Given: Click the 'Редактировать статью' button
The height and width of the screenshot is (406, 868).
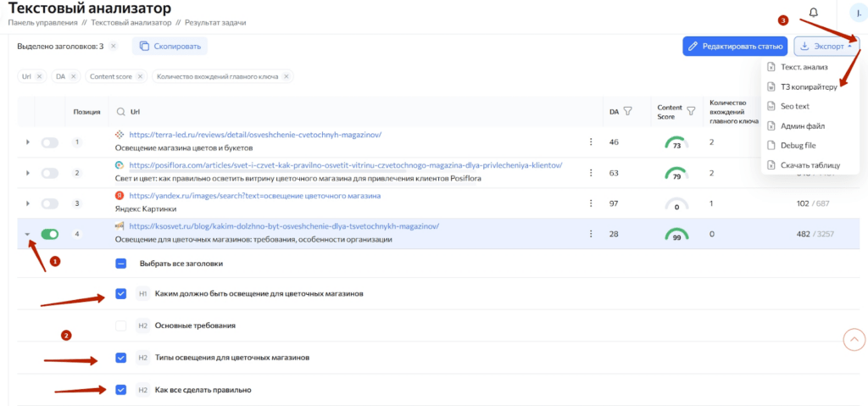Looking at the screenshot, I should click(x=735, y=46).
